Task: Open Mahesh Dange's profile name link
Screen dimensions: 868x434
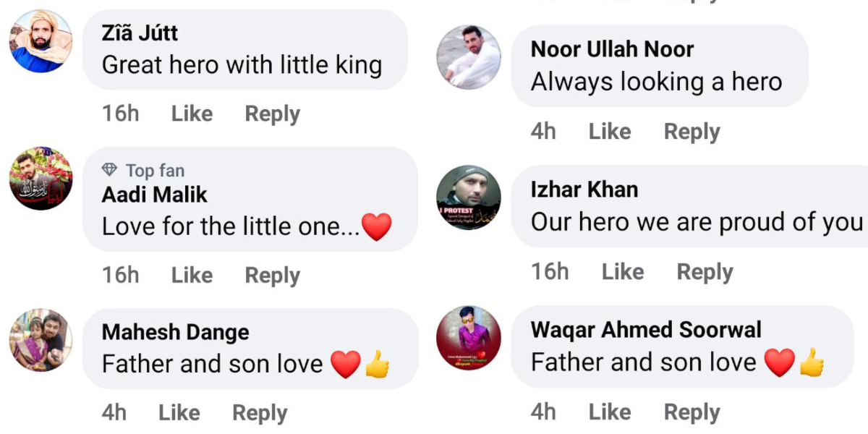Action: 175,332
